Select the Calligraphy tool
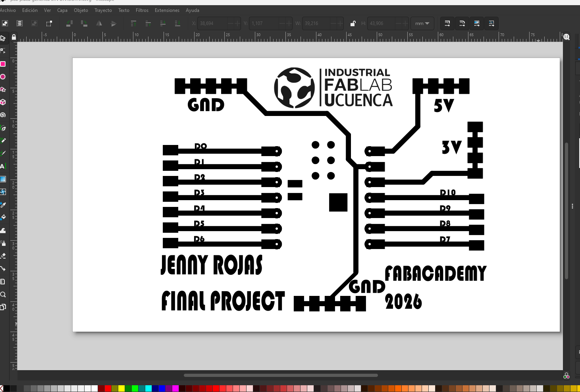Viewport: 580px width, 392px height. point(3,153)
